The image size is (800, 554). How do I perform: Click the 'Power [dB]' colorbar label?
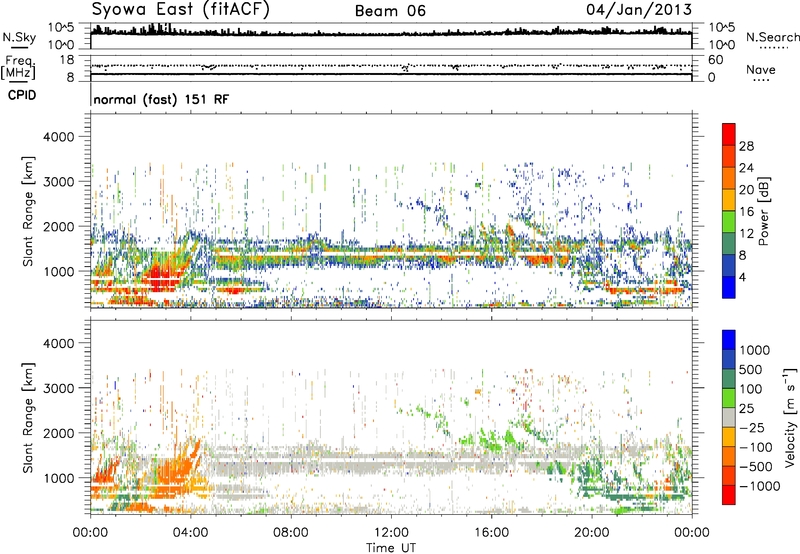tap(764, 211)
